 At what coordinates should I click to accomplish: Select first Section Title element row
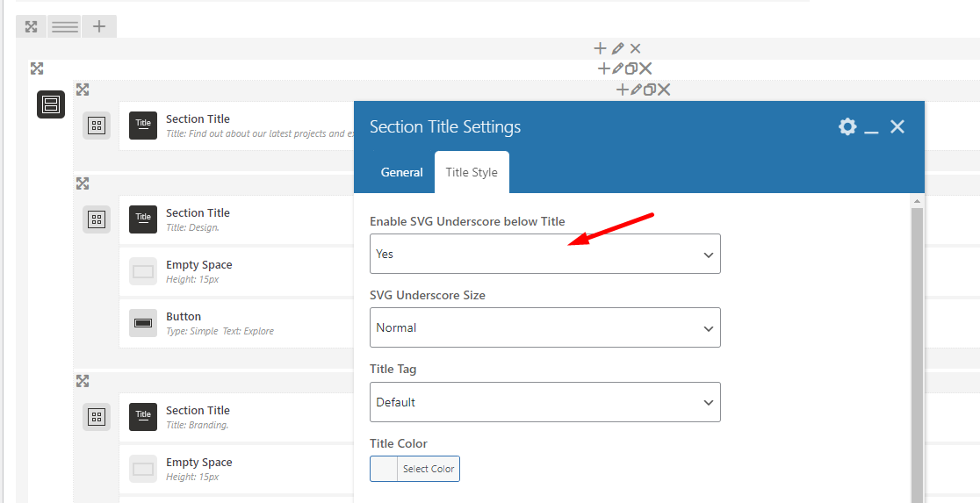236,126
